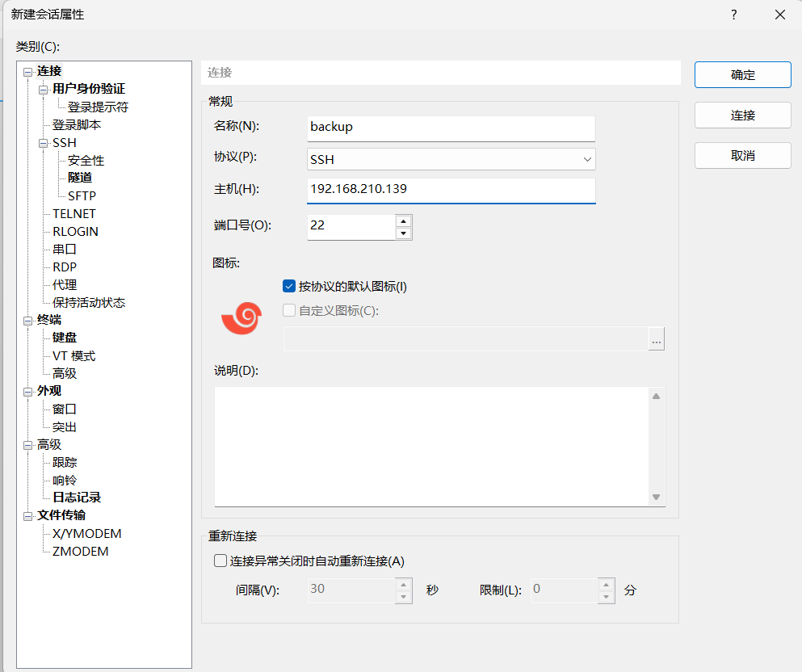
Task: Click the 说明 scrollbar up arrow
Action: 657,396
